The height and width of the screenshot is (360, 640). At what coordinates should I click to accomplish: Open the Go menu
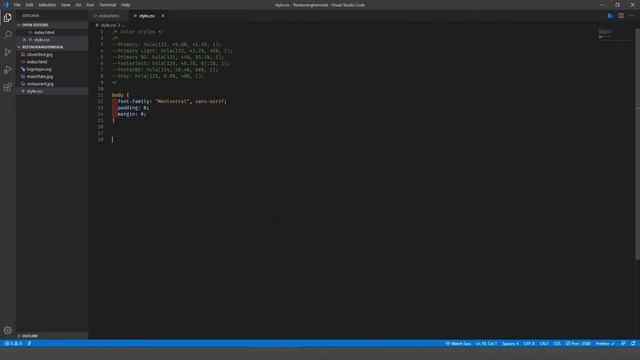(78, 5)
